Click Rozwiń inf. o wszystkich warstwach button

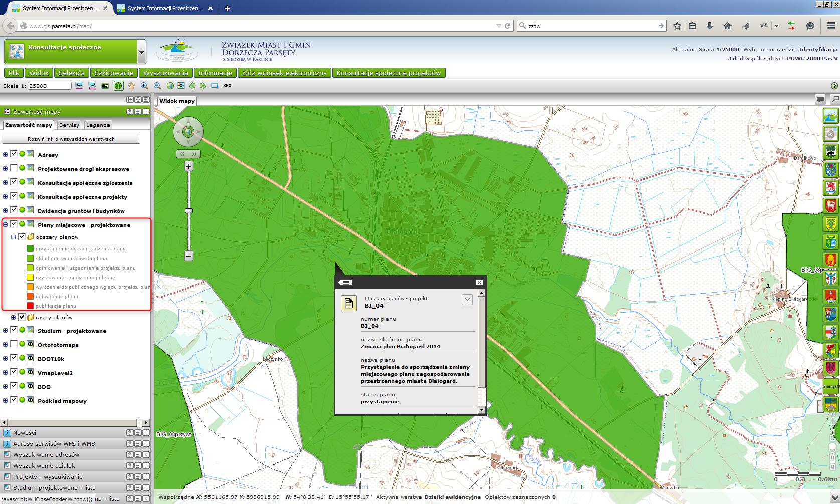[x=71, y=139]
